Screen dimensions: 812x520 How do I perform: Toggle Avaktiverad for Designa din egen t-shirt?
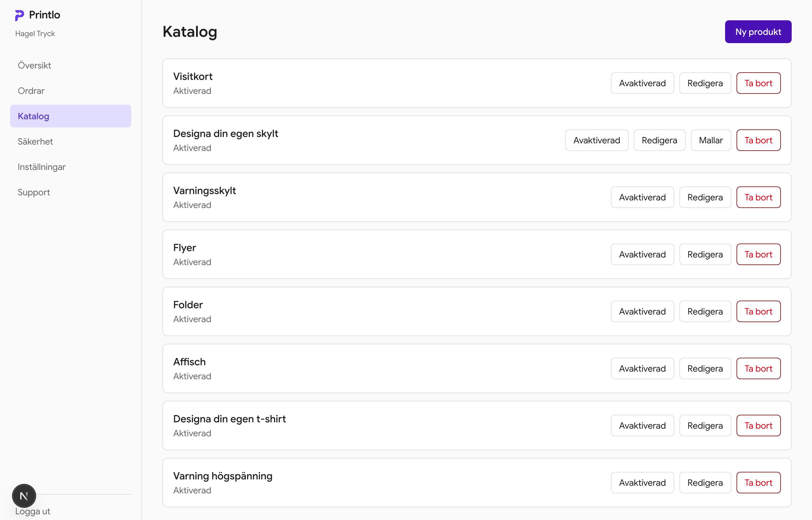coord(642,426)
